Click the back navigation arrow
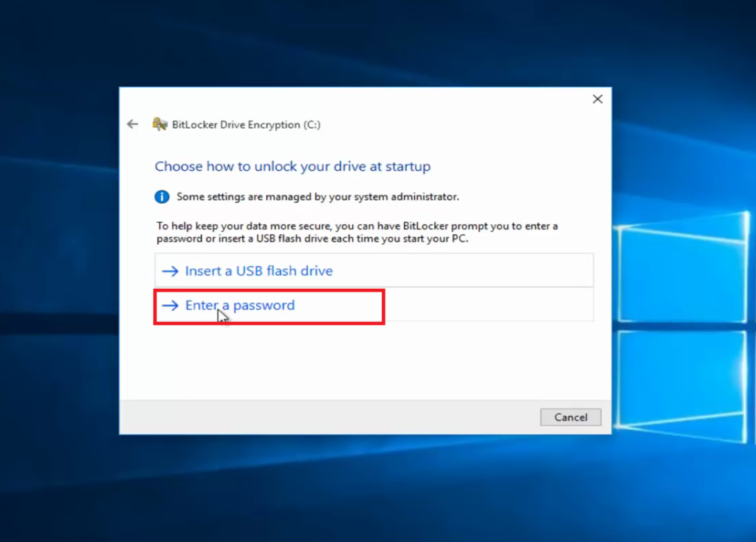 tap(132, 124)
